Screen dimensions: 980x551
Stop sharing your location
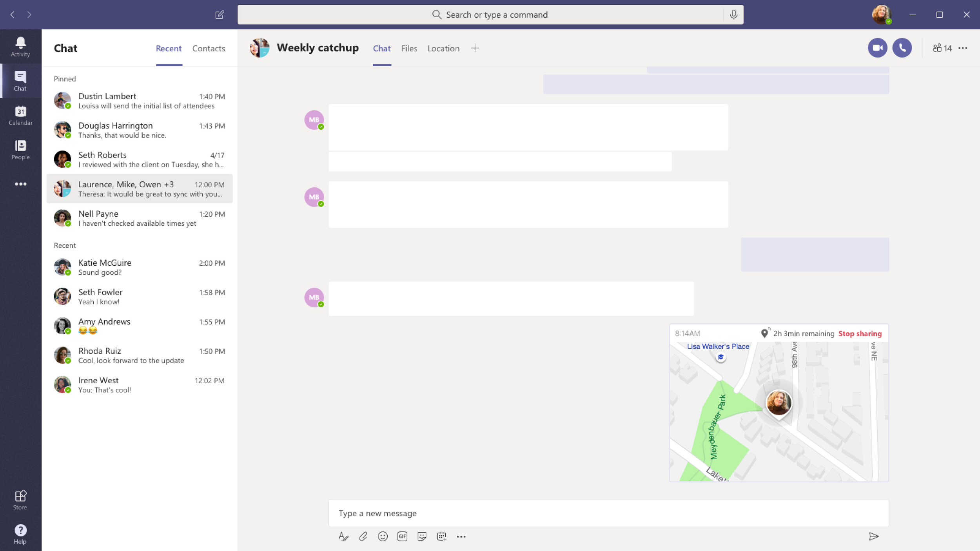[860, 333]
